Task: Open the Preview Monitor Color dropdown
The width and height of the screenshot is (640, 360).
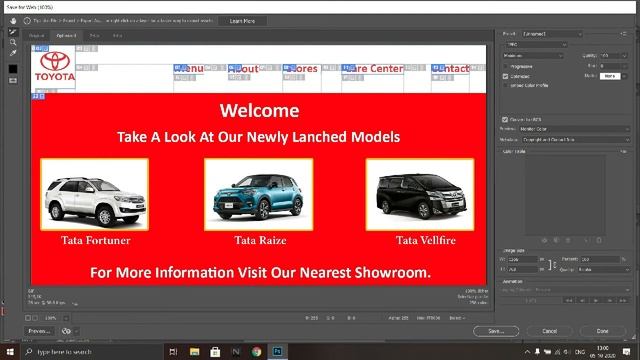Action: 574,129
